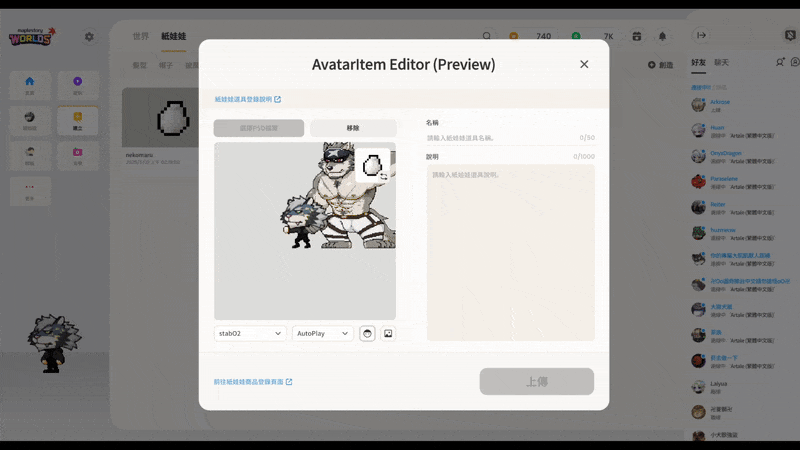Toggle the image background icon beside AutoPlay

(x=388, y=333)
